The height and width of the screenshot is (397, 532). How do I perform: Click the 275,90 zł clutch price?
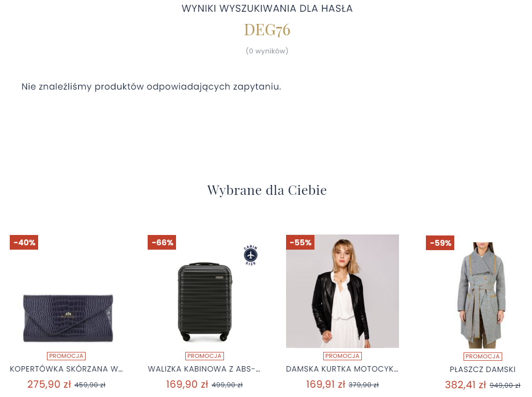point(49,384)
